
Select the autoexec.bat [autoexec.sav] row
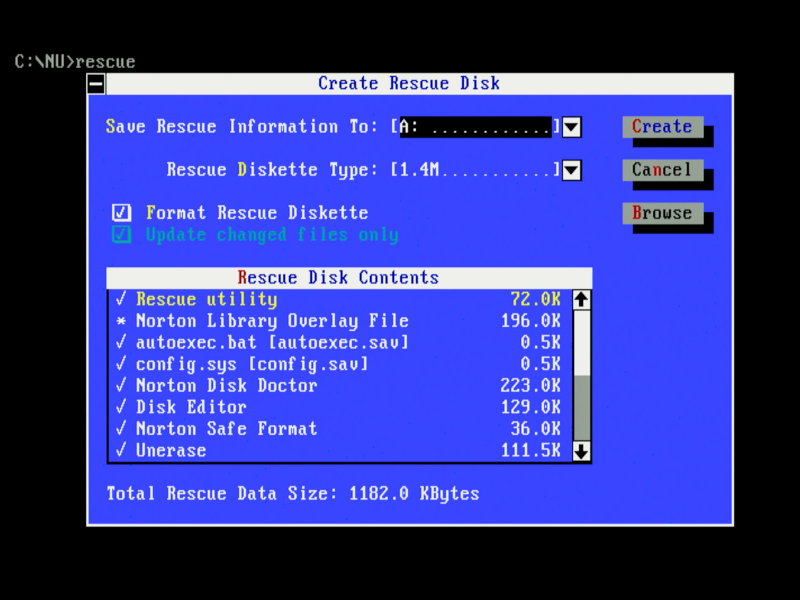(x=340, y=342)
